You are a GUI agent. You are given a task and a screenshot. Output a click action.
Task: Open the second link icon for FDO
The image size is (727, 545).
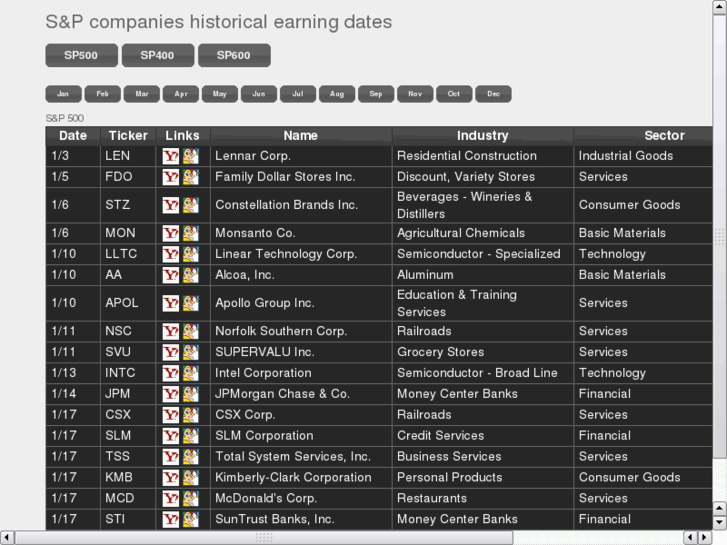point(191,177)
